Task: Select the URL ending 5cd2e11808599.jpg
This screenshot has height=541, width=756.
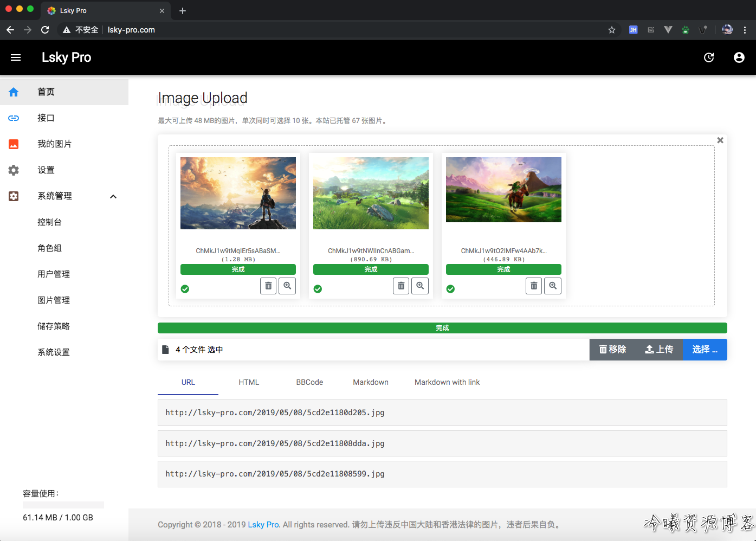Action: [442, 474]
